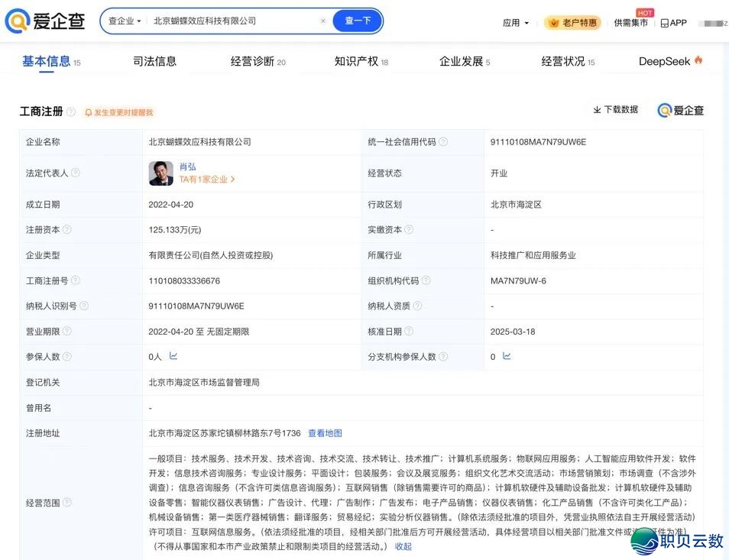
Task: Switch to the 经营状况 tab
Action: tap(568, 61)
